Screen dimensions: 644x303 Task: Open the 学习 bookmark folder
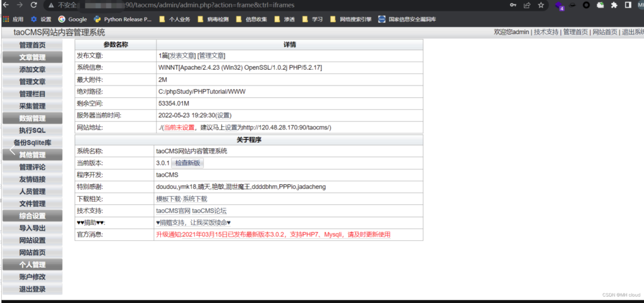coord(312,19)
